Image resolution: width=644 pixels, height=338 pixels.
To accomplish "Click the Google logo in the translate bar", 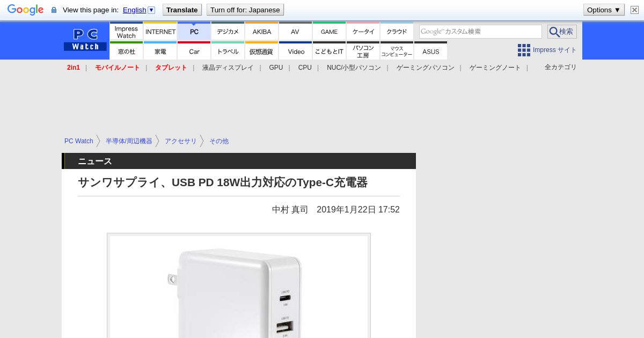I will pos(25,10).
